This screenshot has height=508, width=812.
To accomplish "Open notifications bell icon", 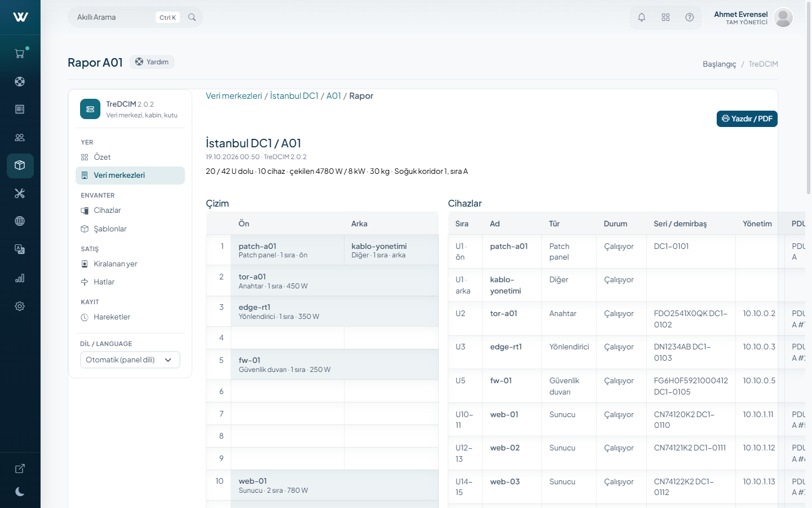I will (x=642, y=17).
